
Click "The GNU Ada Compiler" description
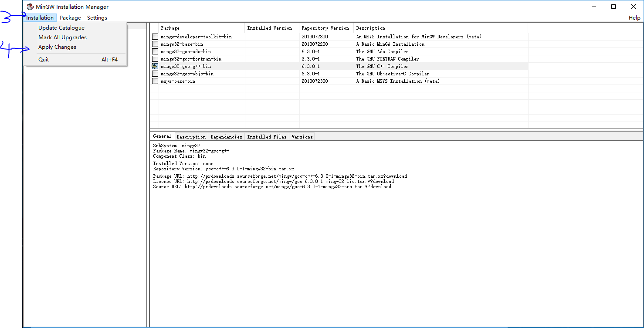pyautogui.click(x=382, y=51)
